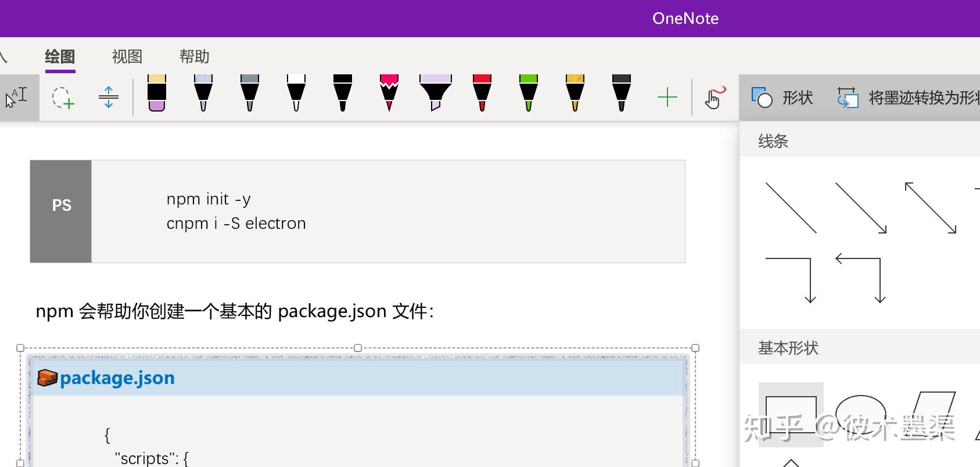Click the OneNote window title
The image size is (980, 467).
pos(685,19)
